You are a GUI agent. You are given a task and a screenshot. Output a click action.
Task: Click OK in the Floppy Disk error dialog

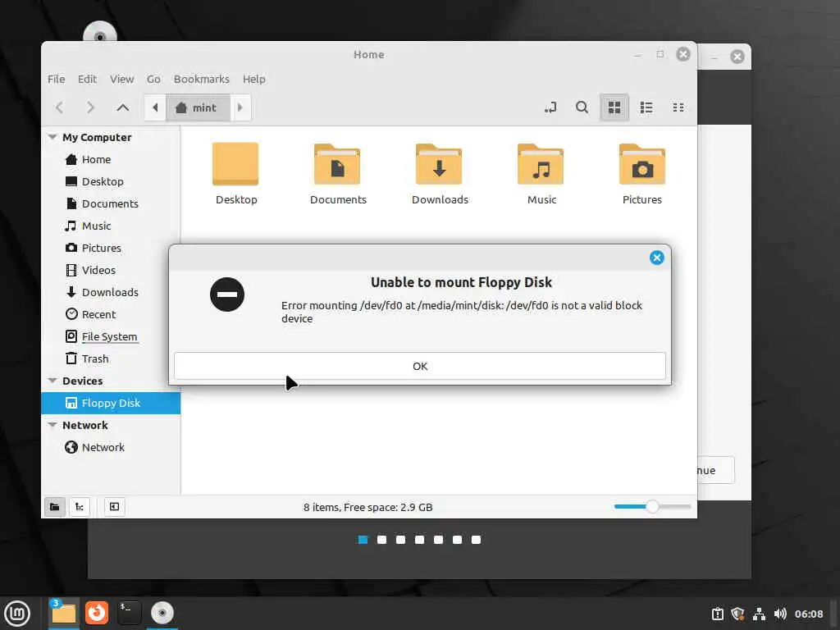419,366
